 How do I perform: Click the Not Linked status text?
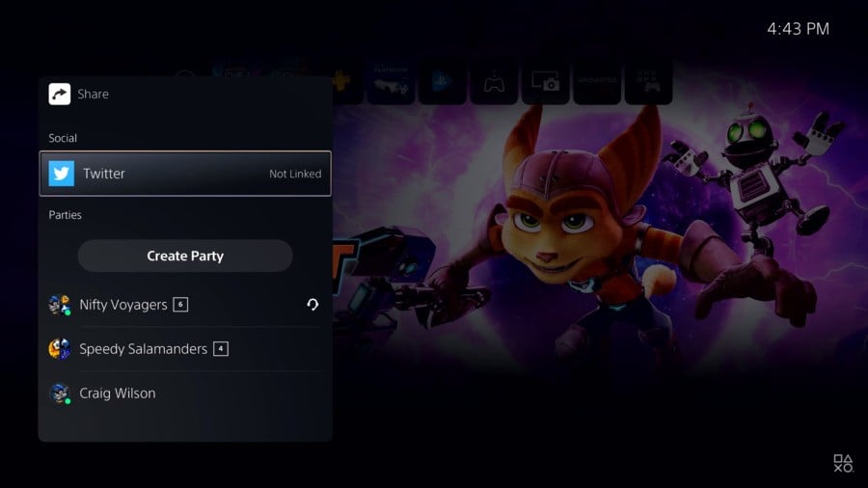point(295,174)
